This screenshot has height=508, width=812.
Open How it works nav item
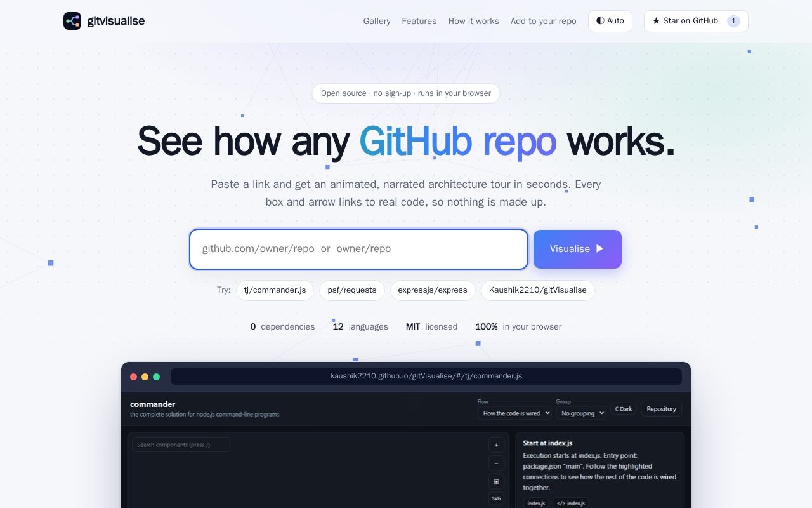coord(473,21)
